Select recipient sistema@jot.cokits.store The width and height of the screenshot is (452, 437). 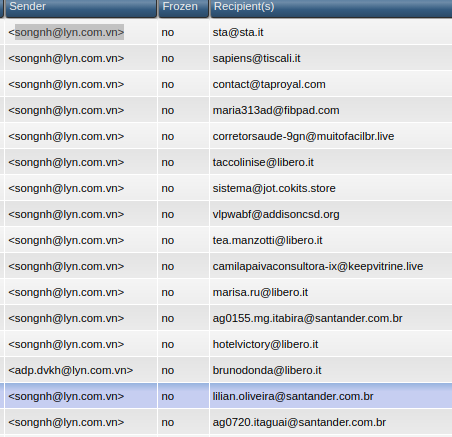tap(274, 188)
